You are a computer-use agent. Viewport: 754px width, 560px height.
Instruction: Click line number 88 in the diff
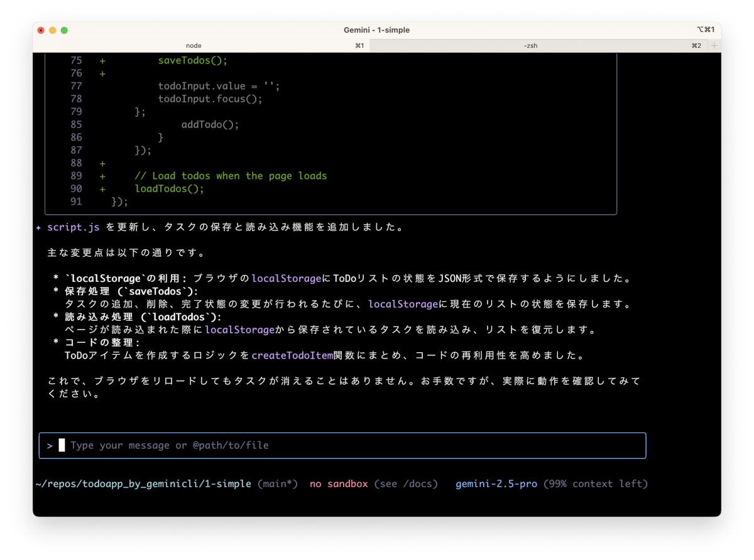pos(76,163)
